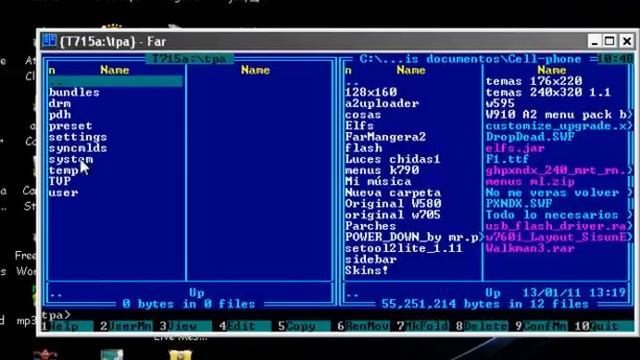
Task: Select the w595 folder
Action: 500,104
